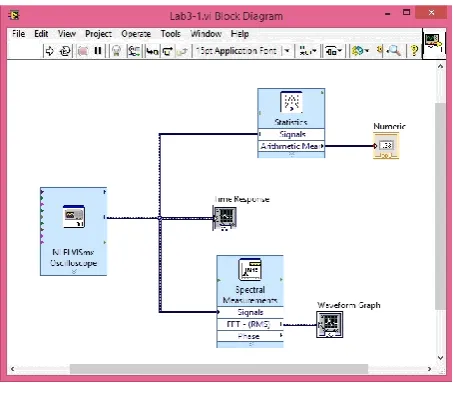Select the Spectral Measurements Express VI icon
Image resolution: width=453 pixels, height=396 pixels.
tap(250, 269)
